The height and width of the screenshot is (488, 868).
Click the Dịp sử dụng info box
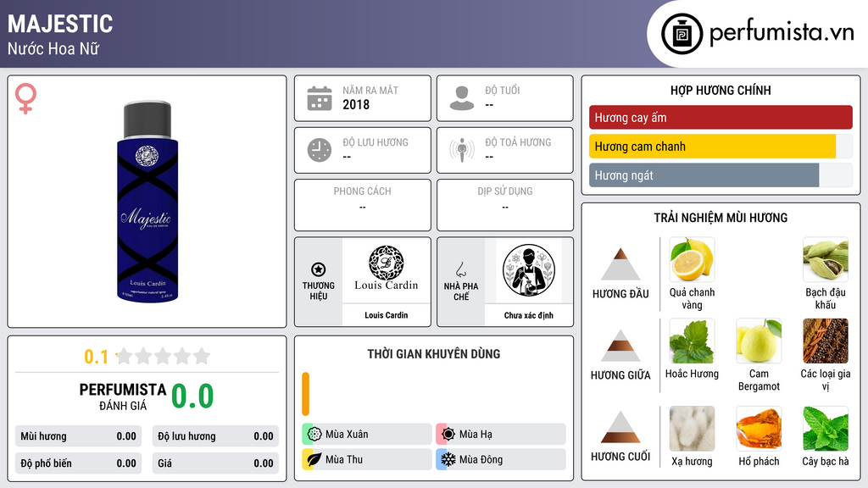click(x=505, y=205)
